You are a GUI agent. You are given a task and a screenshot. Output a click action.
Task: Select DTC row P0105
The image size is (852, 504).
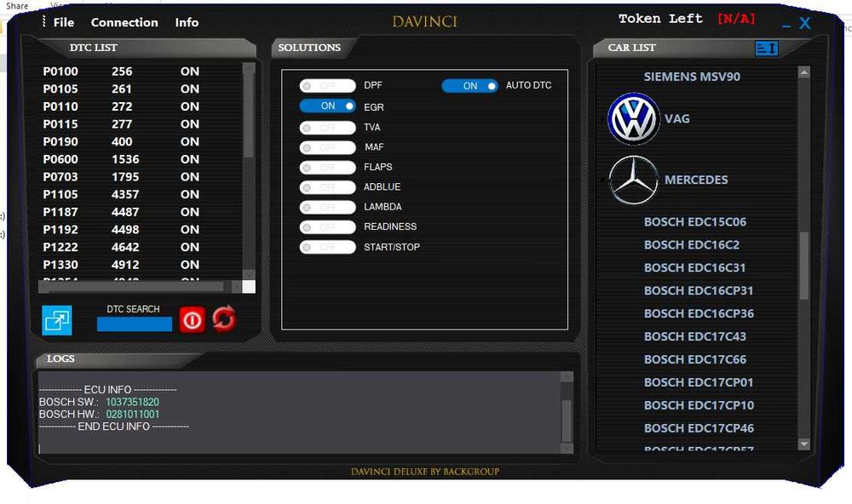coord(121,89)
